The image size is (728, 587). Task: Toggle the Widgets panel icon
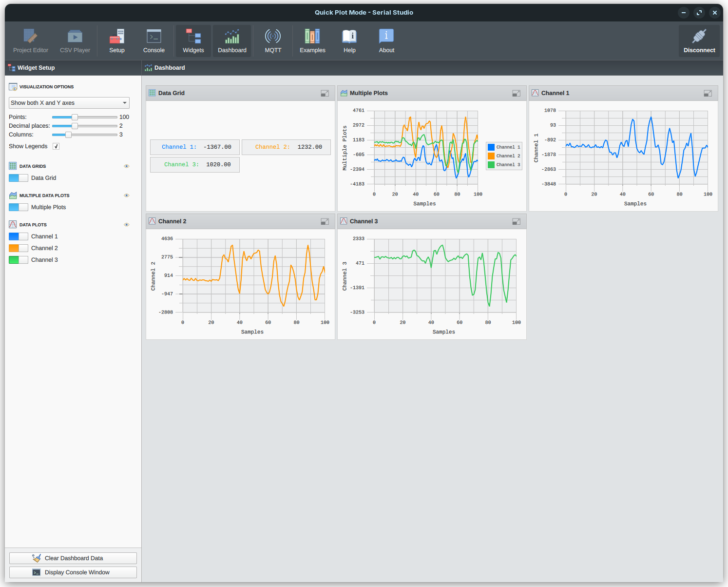point(193,41)
